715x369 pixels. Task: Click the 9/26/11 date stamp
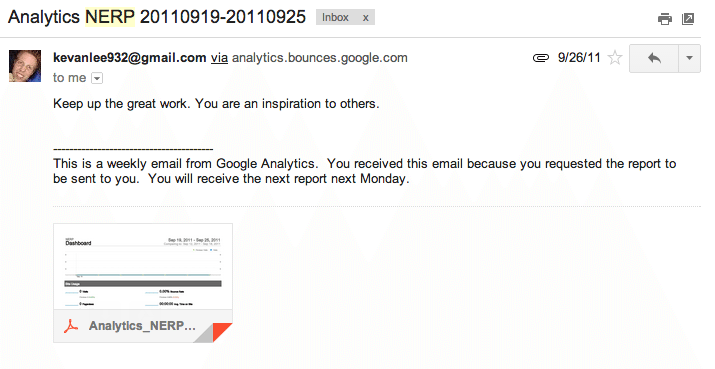[579, 58]
